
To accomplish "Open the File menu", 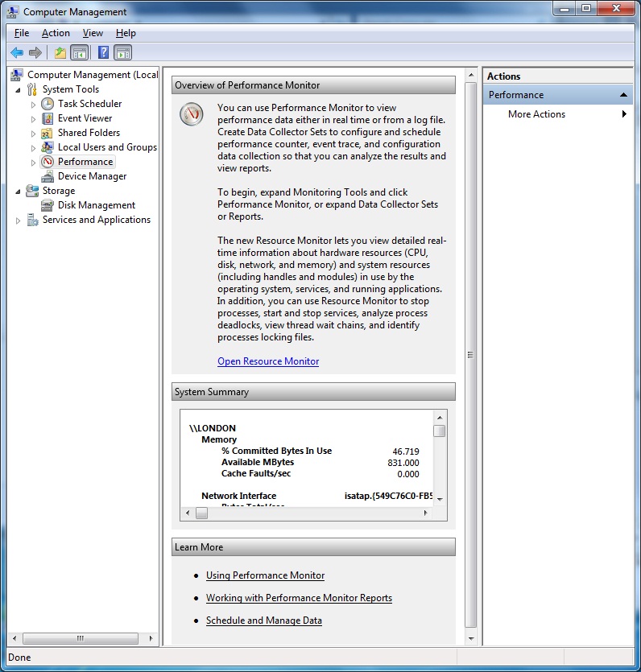I will coord(22,33).
